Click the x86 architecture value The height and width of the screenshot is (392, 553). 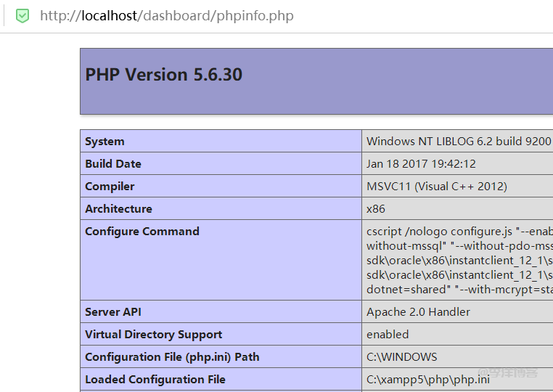pos(376,209)
